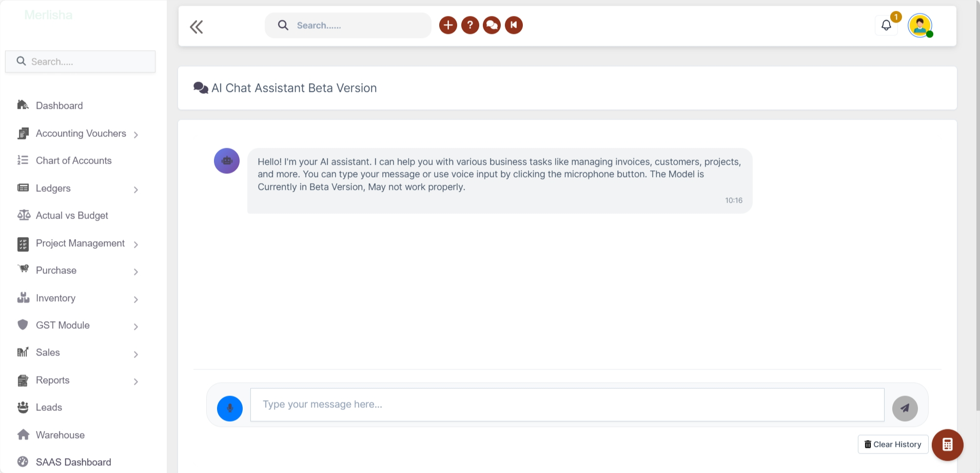Open the notification bell
980x473 pixels.
pos(886,25)
